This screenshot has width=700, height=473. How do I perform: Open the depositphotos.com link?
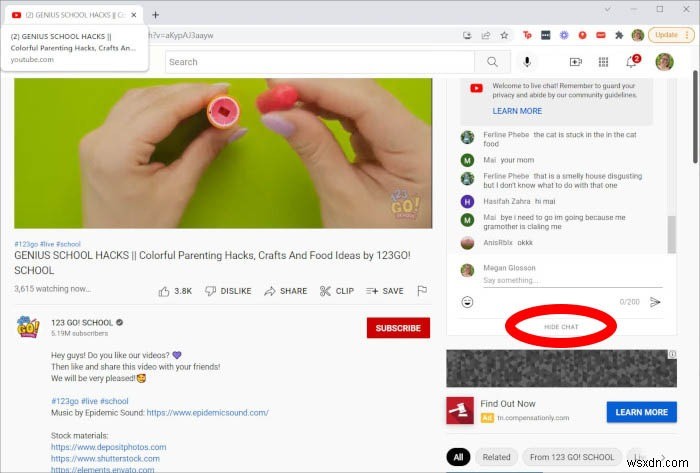(x=108, y=447)
